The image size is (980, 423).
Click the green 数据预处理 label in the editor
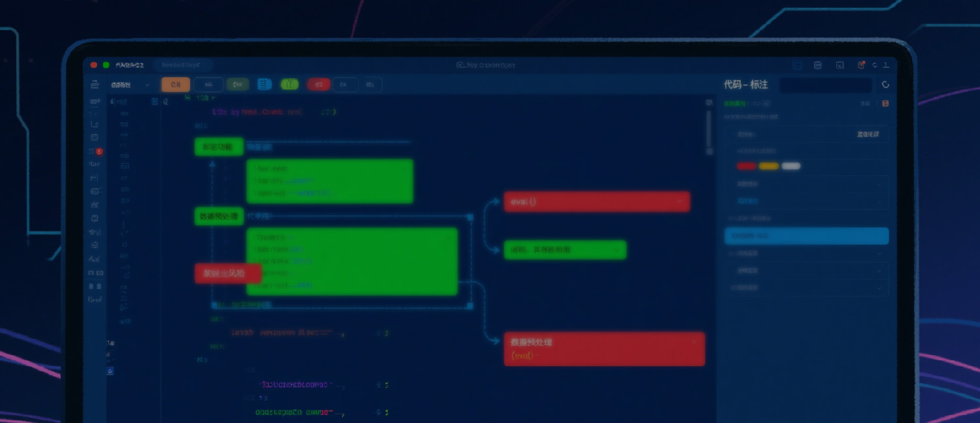[218, 216]
